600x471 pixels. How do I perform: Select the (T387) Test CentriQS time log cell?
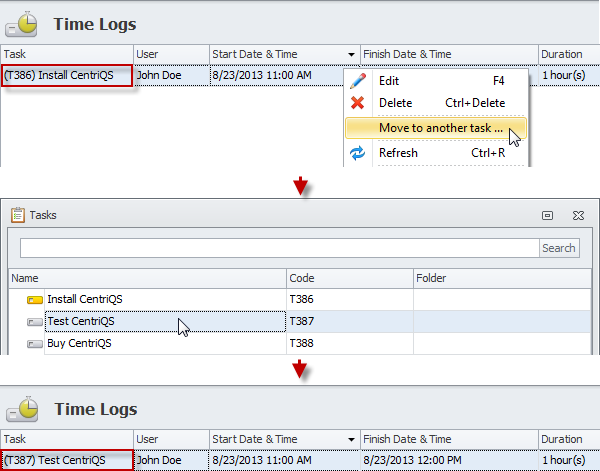pos(66,460)
